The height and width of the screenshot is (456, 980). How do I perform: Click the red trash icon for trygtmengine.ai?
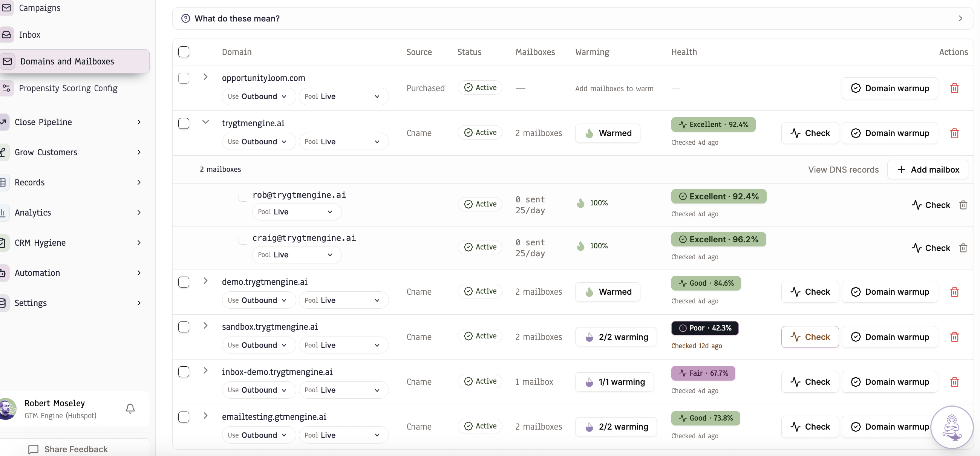click(x=954, y=133)
